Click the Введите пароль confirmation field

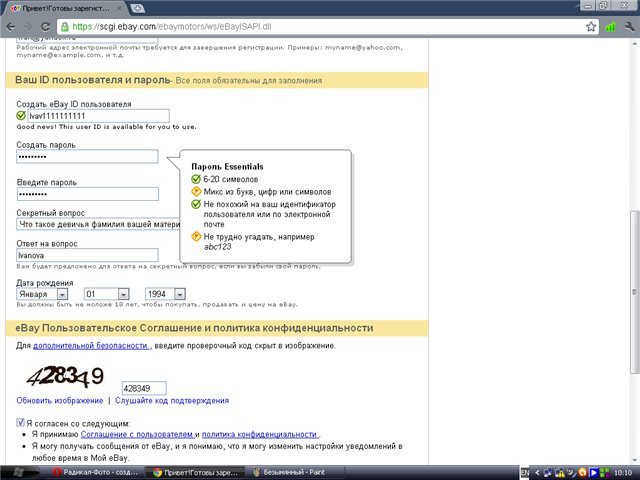88,194
